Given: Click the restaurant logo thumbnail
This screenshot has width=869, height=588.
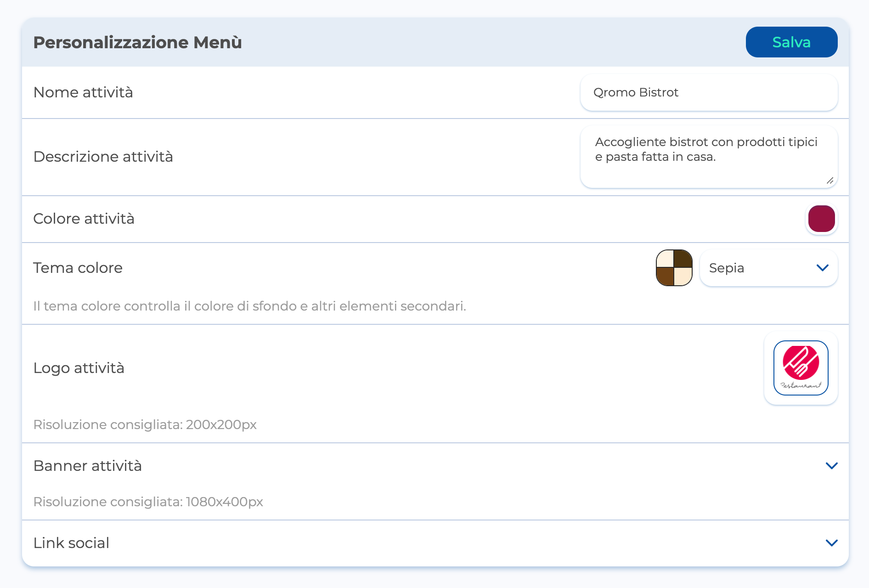Looking at the screenshot, I should [801, 368].
